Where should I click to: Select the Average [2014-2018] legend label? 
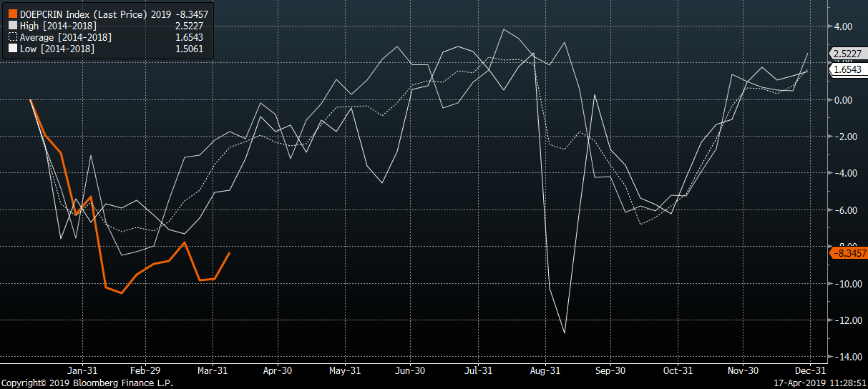(x=66, y=36)
